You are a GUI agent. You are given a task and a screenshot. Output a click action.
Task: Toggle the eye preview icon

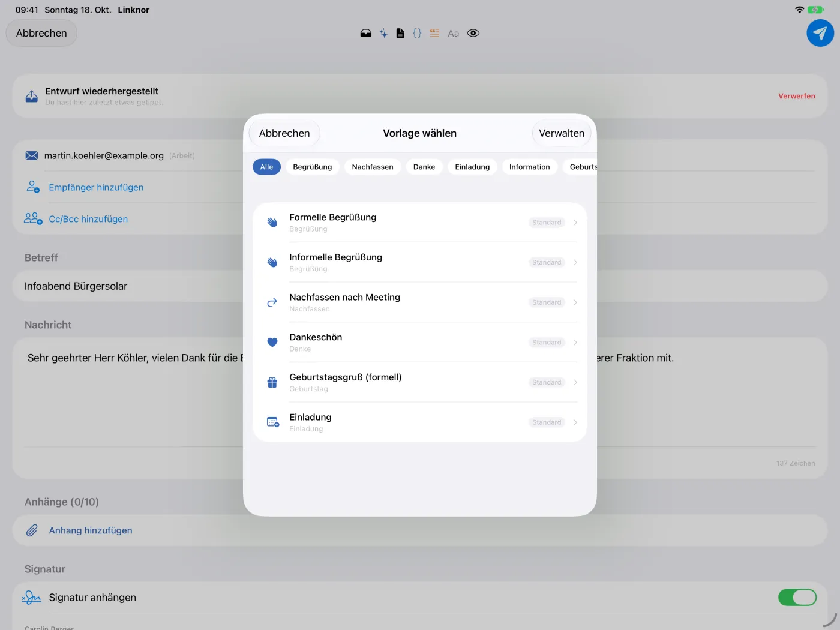[x=473, y=34]
